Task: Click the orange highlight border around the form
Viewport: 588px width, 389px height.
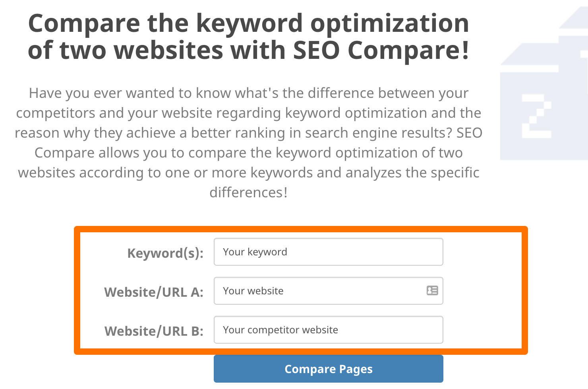Action: tap(301, 230)
